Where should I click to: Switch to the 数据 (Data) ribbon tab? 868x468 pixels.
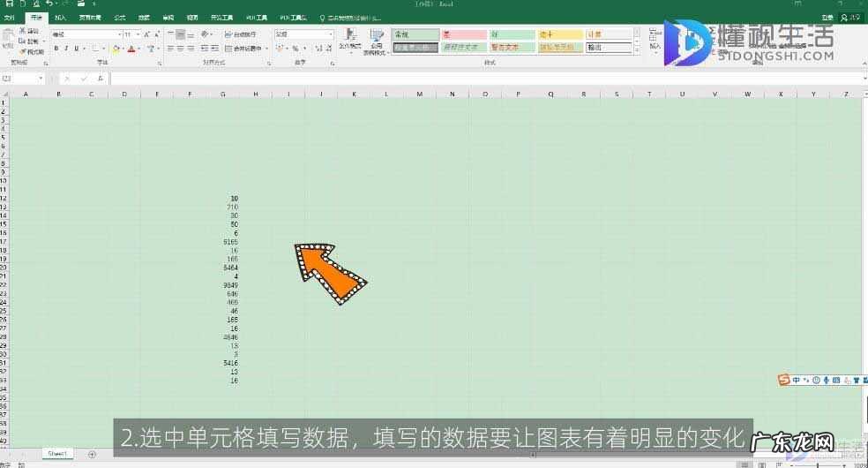coord(144,18)
